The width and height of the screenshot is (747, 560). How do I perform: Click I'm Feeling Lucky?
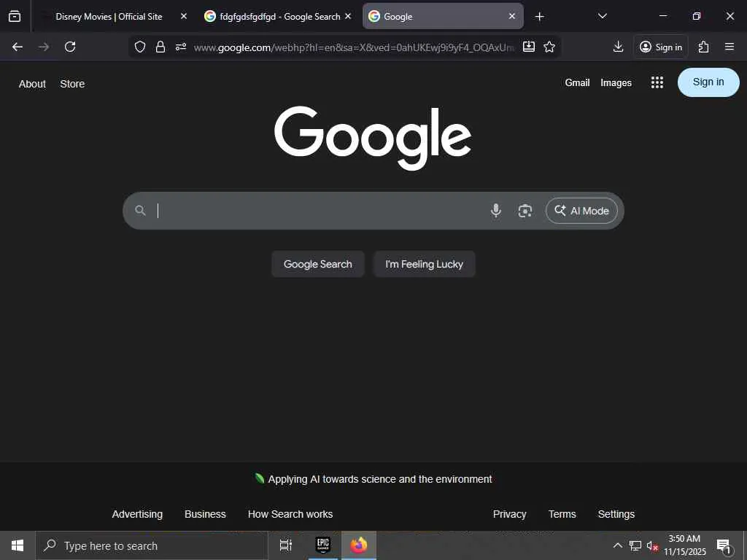424,264
